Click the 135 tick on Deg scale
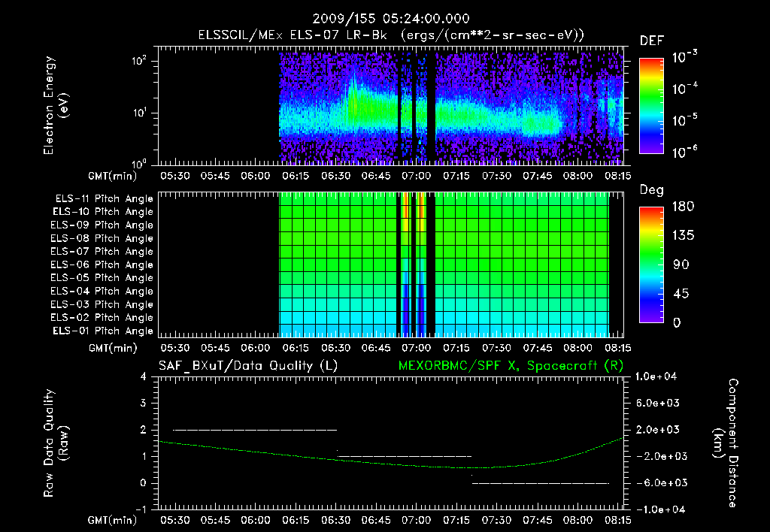The height and width of the screenshot is (532, 770). tap(683, 236)
